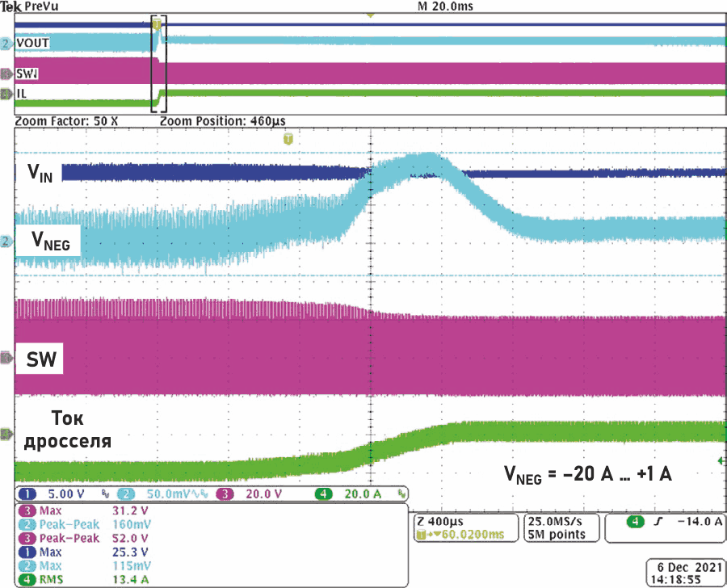Click the 'M 20.0ms' timebase readout
The width and height of the screenshot is (727, 588).
(x=445, y=6)
